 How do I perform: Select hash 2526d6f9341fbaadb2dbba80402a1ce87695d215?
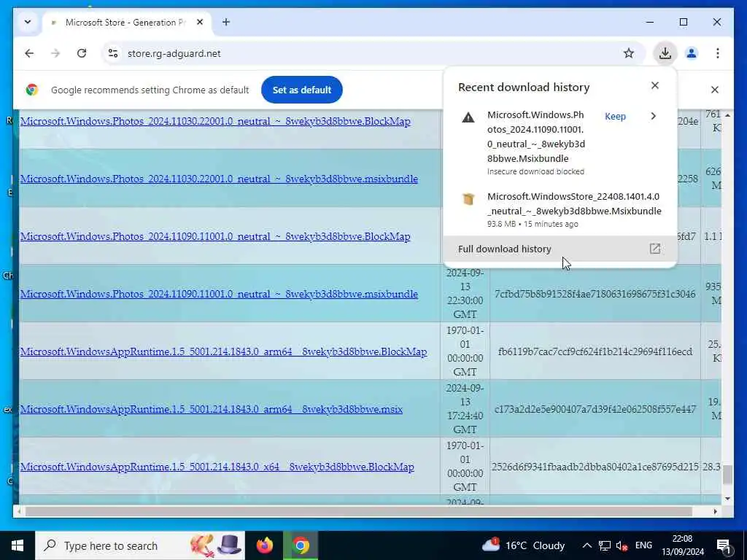(595, 467)
